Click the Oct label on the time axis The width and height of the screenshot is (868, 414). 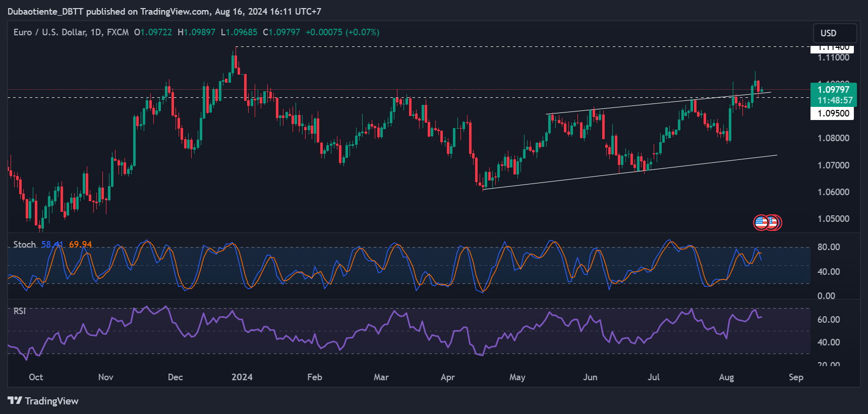click(x=36, y=377)
